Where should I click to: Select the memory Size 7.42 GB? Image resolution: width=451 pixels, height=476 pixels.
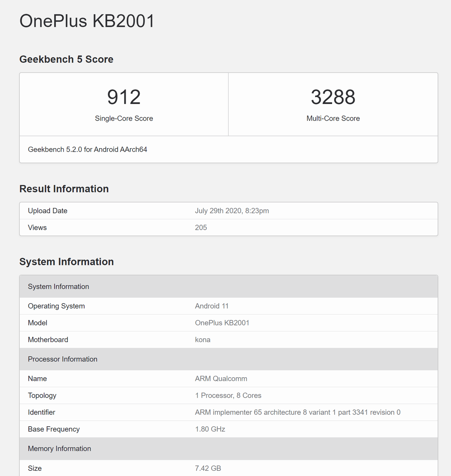[x=208, y=468]
